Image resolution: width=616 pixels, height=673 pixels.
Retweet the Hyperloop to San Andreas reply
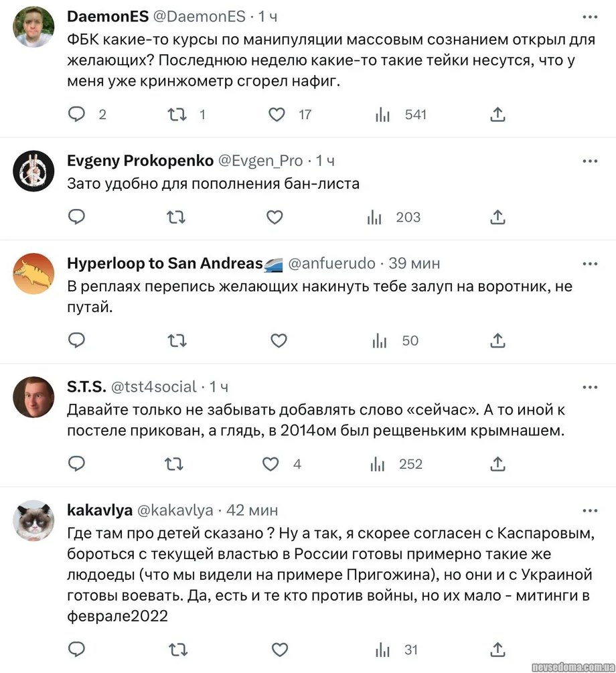177,340
